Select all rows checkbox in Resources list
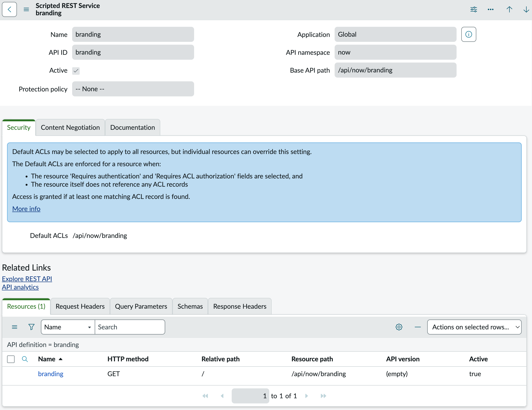Screen dimensions: 532x410 11,359
